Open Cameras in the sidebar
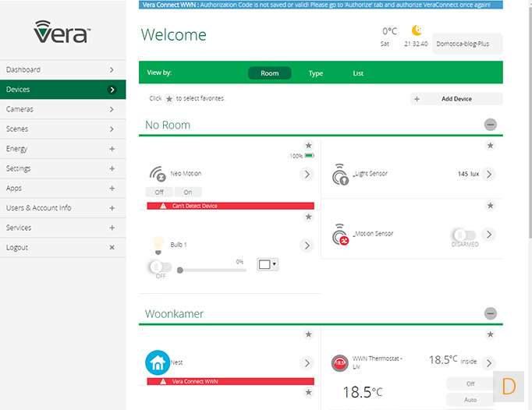 coord(62,109)
